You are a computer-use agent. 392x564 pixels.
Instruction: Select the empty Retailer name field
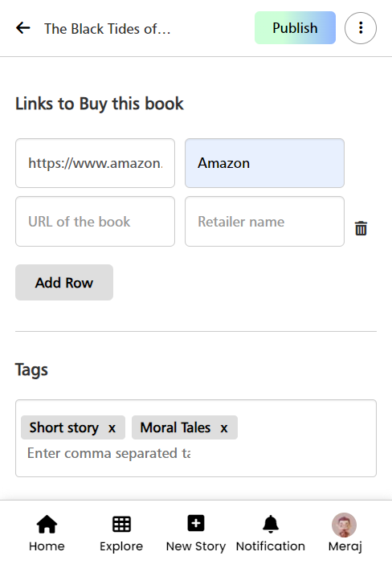265,221
